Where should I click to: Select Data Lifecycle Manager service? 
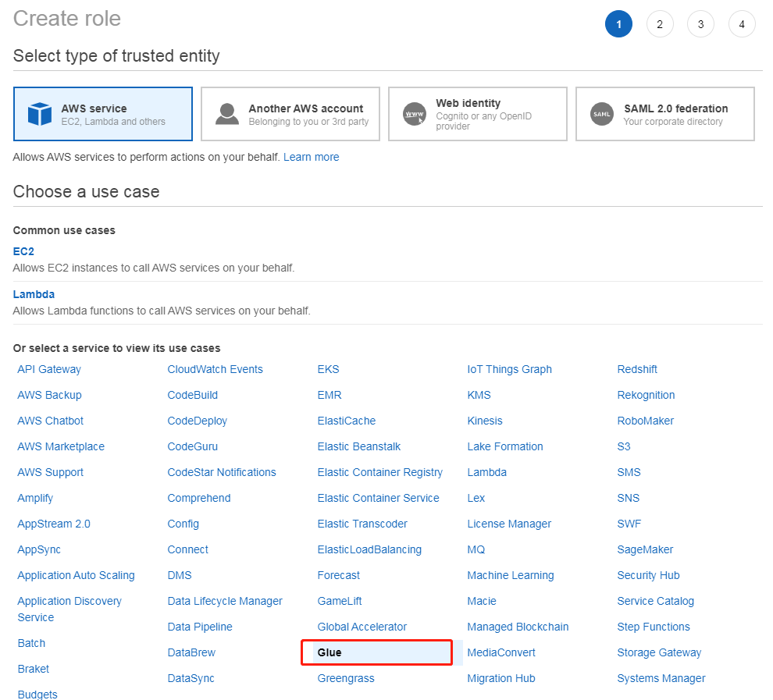tap(225, 601)
